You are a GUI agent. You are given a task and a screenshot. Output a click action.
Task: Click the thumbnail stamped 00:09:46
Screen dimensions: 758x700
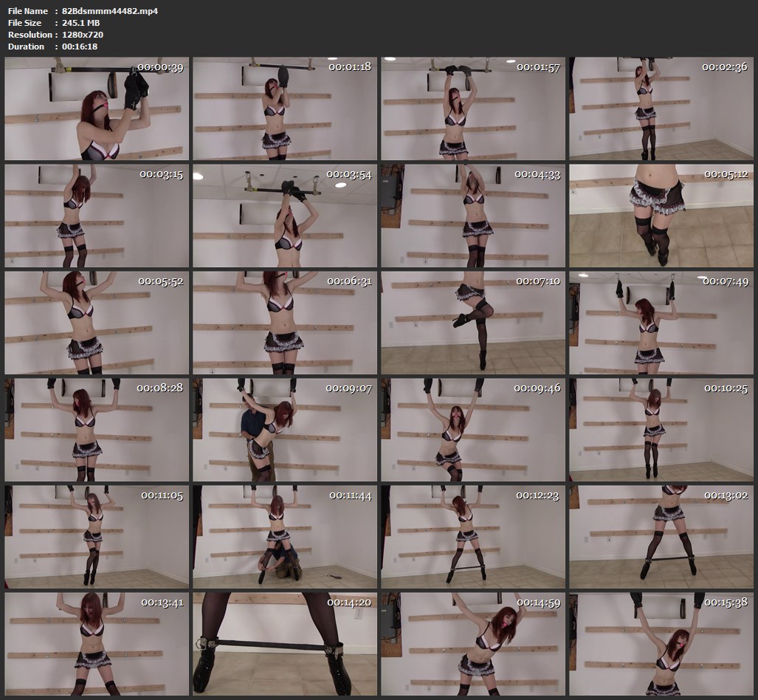pyautogui.click(x=473, y=430)
